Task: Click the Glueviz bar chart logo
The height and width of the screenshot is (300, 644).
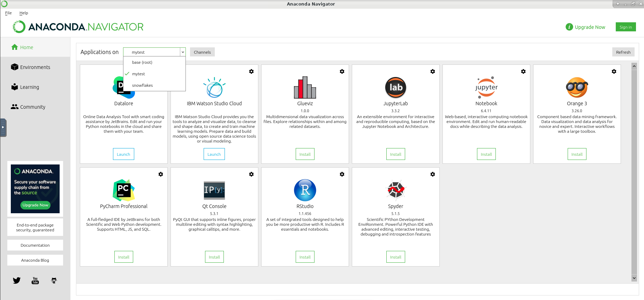Action: 305,87
